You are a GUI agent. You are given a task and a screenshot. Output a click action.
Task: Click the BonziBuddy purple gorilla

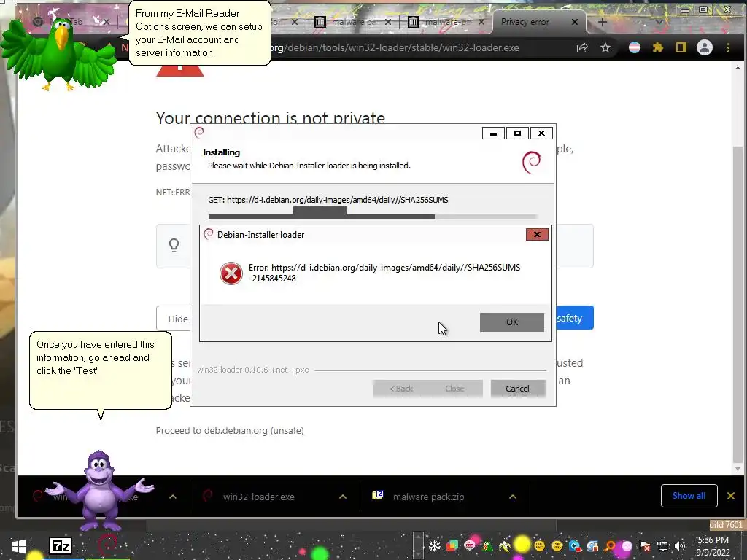pos(99,491)
